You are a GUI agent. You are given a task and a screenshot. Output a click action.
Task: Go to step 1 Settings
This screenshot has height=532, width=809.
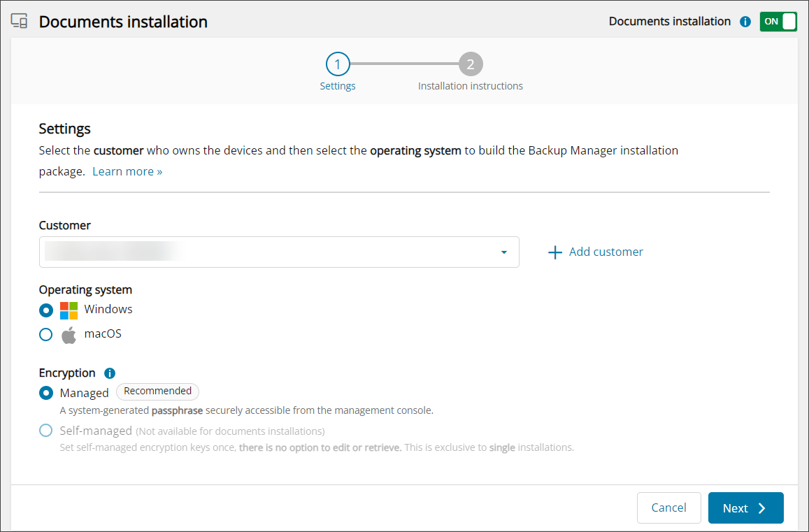point(338,65)
